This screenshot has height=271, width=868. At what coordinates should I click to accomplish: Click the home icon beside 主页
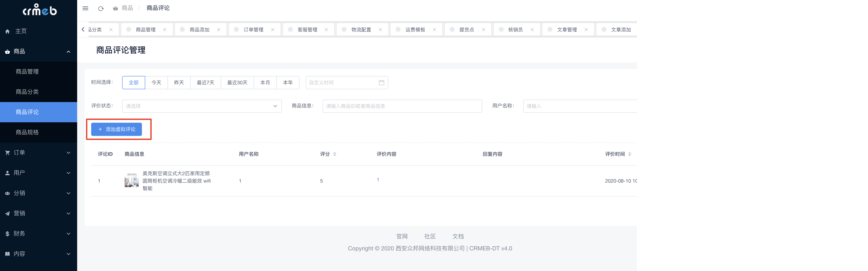(7, 31)
